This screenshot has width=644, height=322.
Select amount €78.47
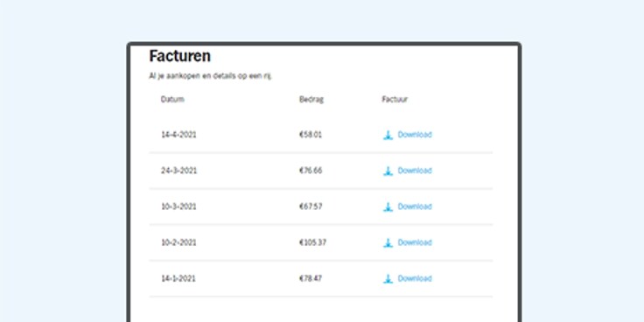[311, 278]
